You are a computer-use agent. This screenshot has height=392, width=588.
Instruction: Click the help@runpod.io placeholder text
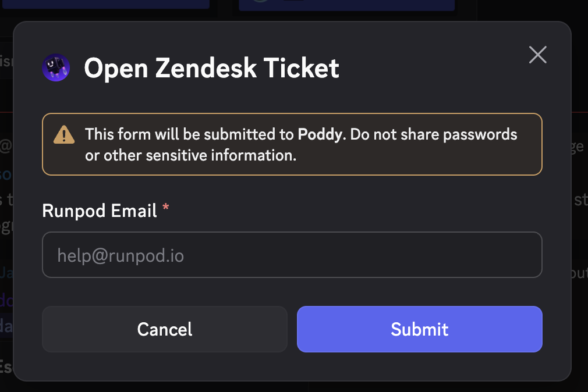tap(121, 255)
